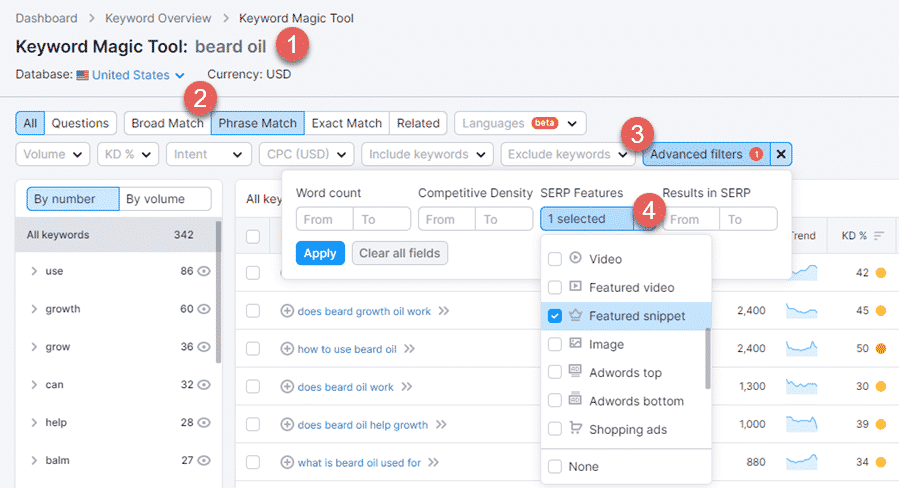The height and width of the screenshot is (488, 899).
Task: Switch to the Broad Match tab
Action: click(x=167, y=123)
